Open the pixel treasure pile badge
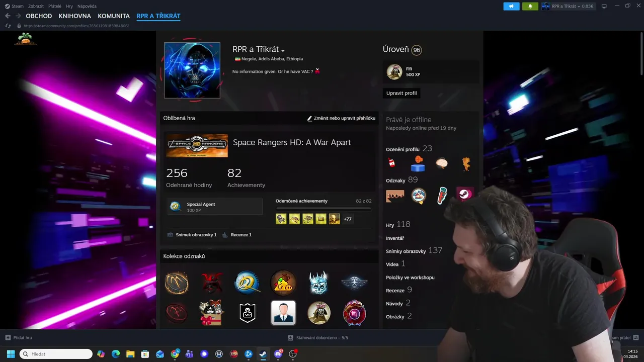The width and height of the screenshot is (644, 362). (x=283, y=283)
